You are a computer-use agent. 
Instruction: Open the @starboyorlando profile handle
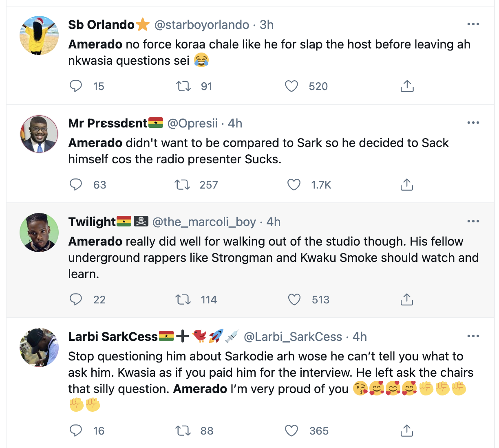pyautogui.click(x=202, y=25)
